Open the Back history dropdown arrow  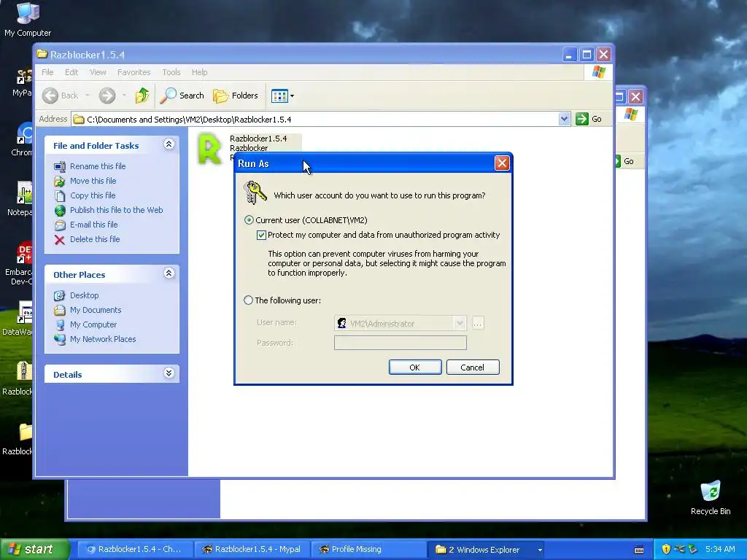pos(88,96)
